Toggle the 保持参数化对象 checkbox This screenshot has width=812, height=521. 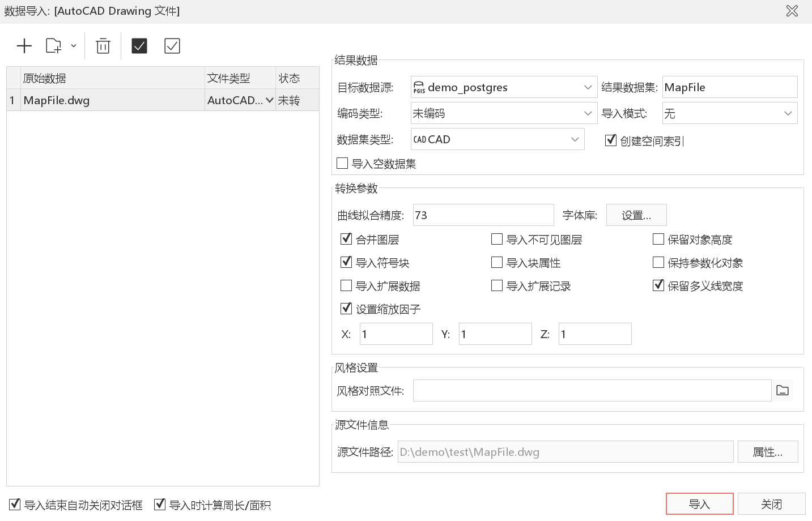pos(658,262)
